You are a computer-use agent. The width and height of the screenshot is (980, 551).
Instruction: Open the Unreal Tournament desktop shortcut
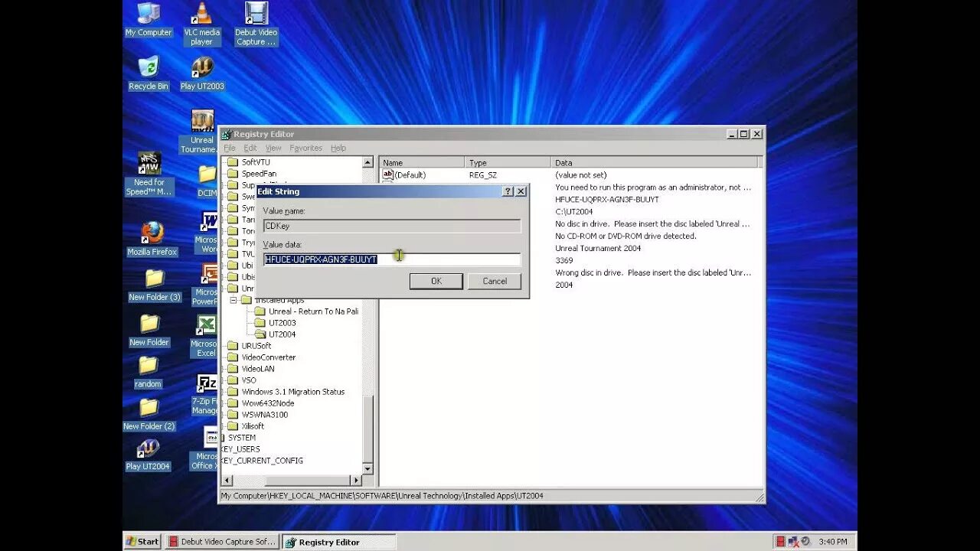202,131
